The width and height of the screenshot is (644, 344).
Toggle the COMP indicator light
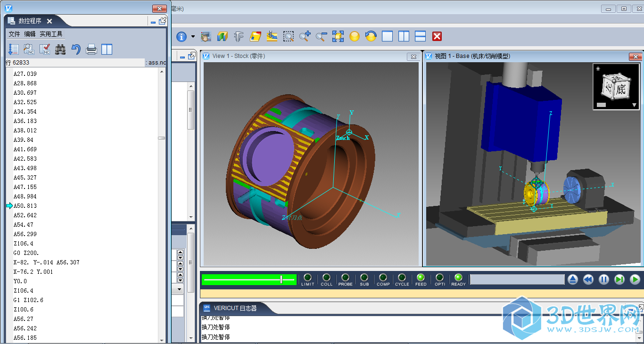click(x=383, y=278)
